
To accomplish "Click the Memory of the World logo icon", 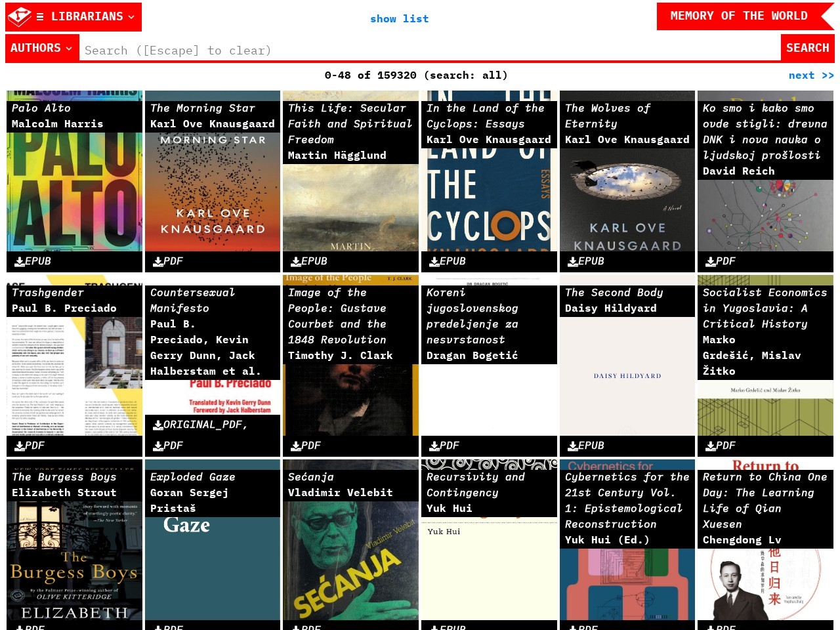I will pyautogui.click(x=20, y=16).
